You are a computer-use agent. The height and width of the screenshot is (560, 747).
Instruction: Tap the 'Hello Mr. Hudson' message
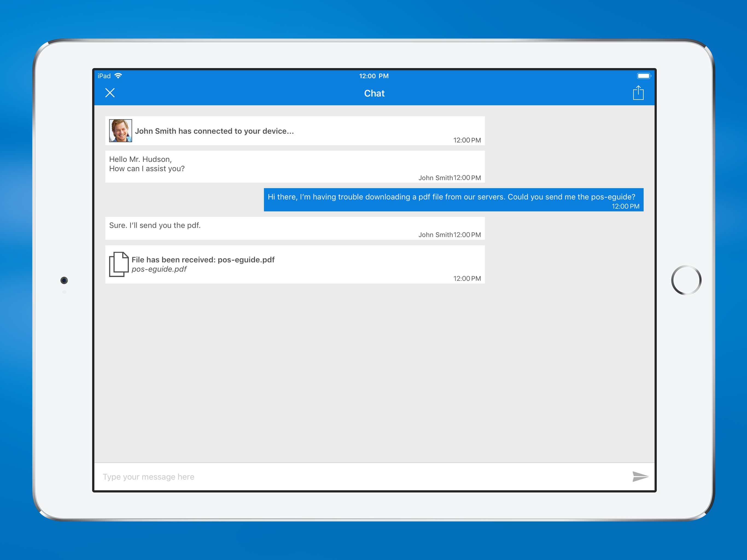coord(294,166)
